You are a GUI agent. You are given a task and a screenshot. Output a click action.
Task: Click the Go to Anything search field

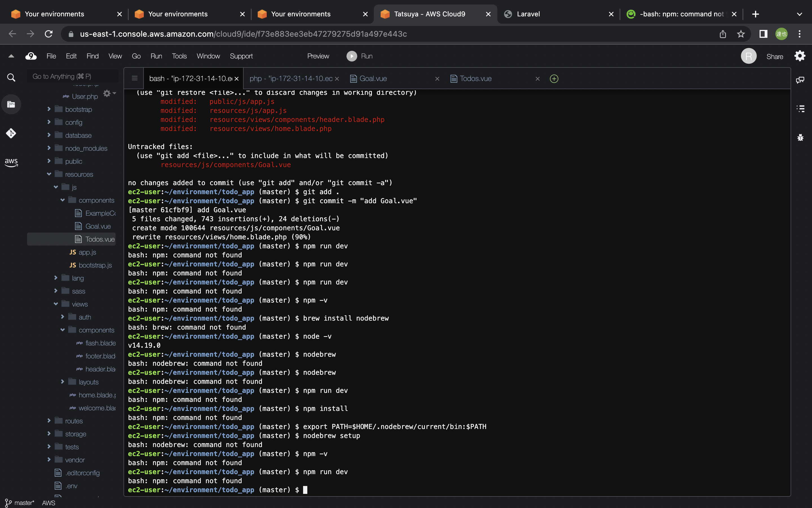click(72, 76)
